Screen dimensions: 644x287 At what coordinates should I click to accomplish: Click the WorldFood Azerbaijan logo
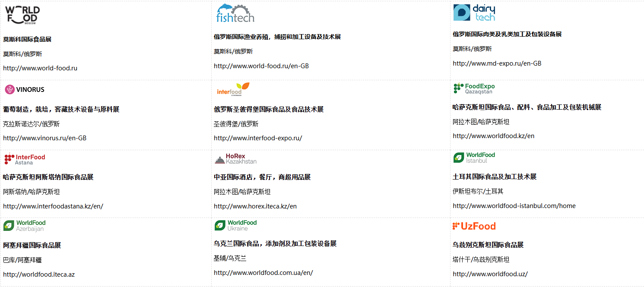tap(24, 226)
